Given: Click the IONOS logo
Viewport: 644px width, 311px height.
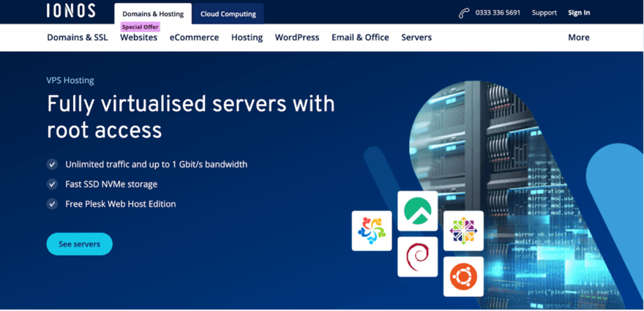Looking at the screenshot, I should (71, 11).
